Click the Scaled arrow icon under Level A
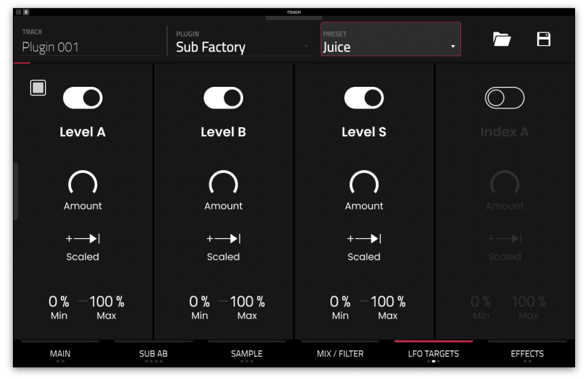The image size is (588, 379). [x=82, y=239]
